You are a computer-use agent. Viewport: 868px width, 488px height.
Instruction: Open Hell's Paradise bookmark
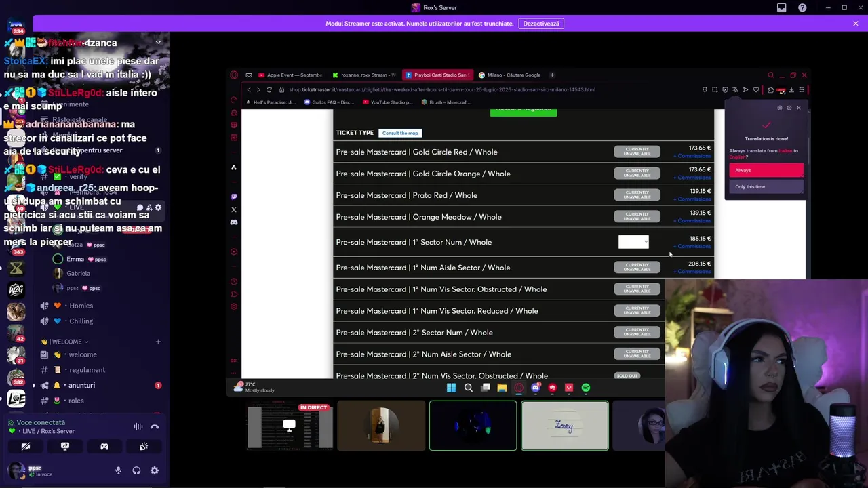271,102
